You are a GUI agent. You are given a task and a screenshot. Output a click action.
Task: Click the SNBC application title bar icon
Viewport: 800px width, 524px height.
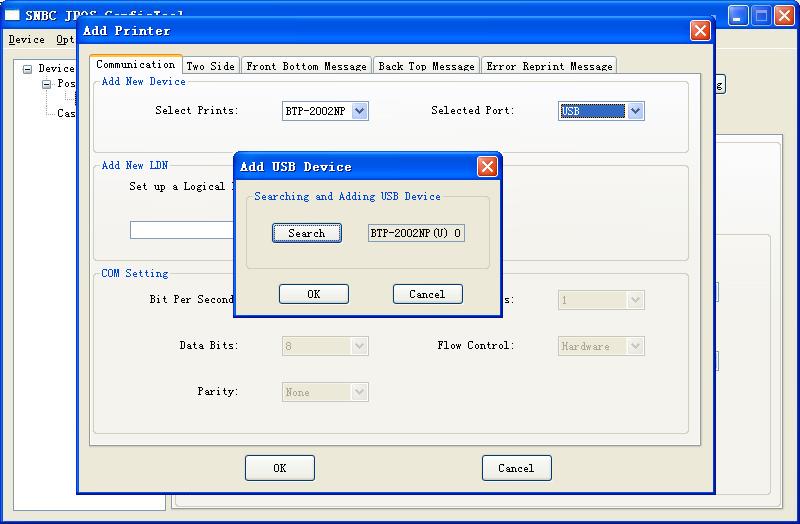(x=12, y=15)
